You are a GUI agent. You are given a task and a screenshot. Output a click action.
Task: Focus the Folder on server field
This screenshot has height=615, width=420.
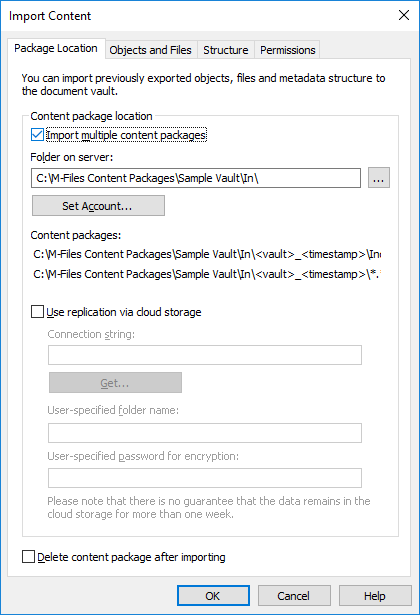(x=196, y=178)
